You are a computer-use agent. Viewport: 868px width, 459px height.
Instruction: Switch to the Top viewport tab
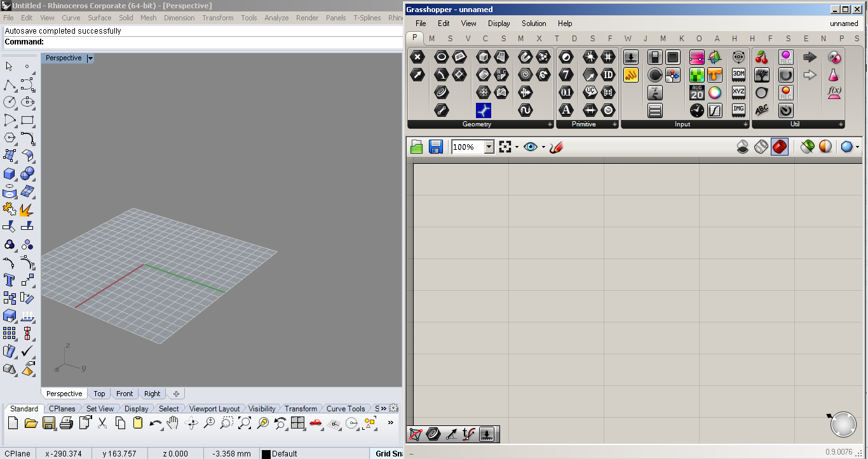[99, 394]
